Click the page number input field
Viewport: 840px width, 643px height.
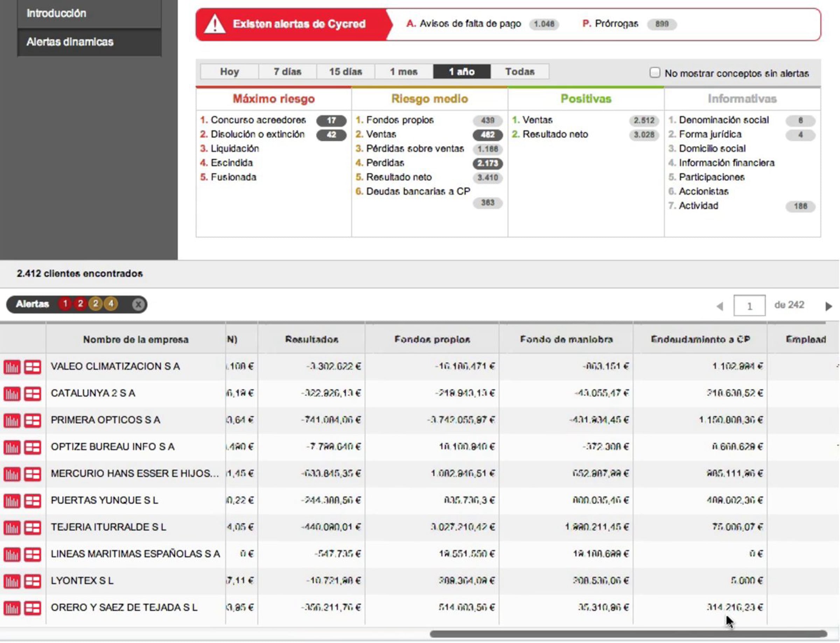pyautogui.click(x=749, y=306)
